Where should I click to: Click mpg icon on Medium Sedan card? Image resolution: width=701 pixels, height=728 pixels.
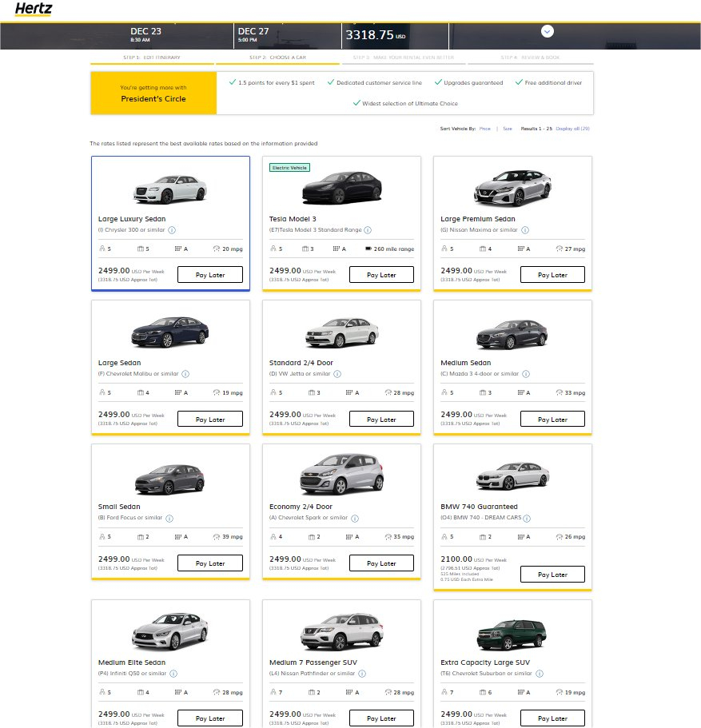tap(560, 392)
